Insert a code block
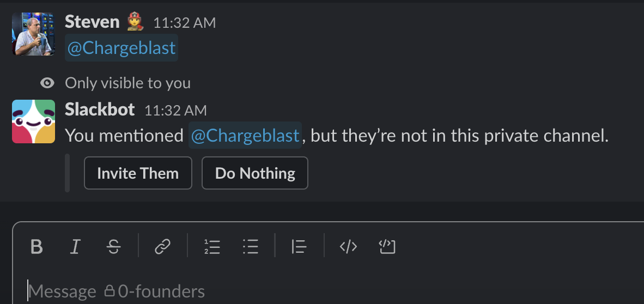The image size is (644, 304). tap(387, 246)
